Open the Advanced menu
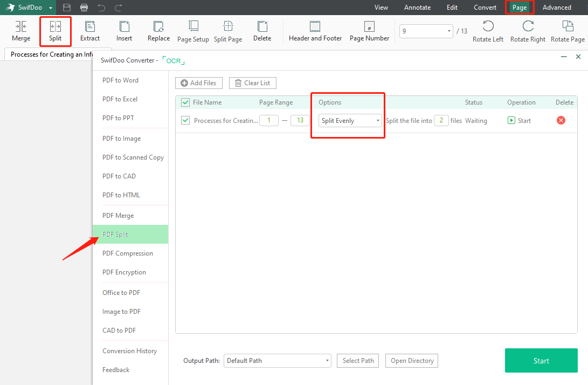Screen dimensions: 588x385 coord(557,8)
